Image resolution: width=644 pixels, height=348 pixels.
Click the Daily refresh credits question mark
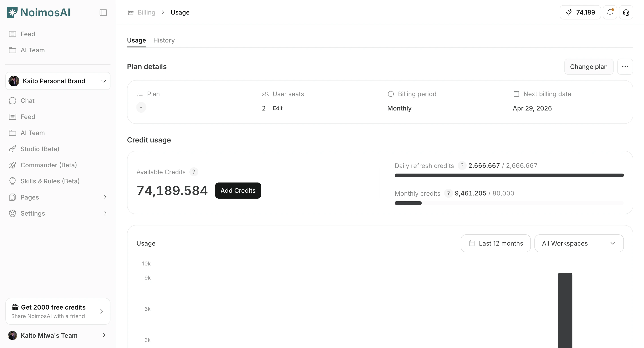coord(462,165)
